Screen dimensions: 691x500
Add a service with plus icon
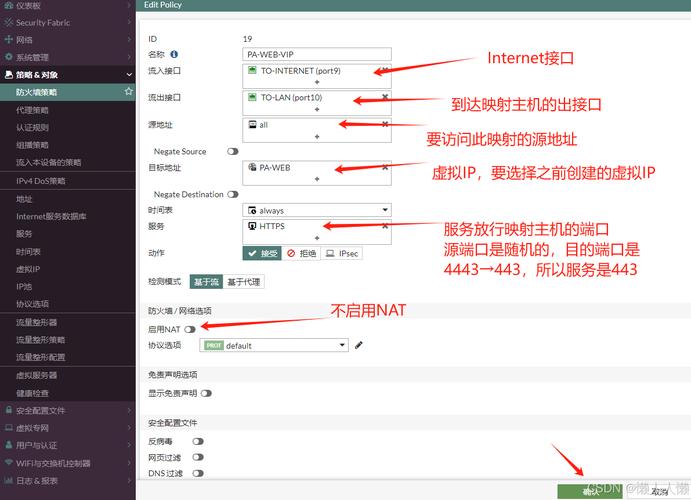(317, 238)
